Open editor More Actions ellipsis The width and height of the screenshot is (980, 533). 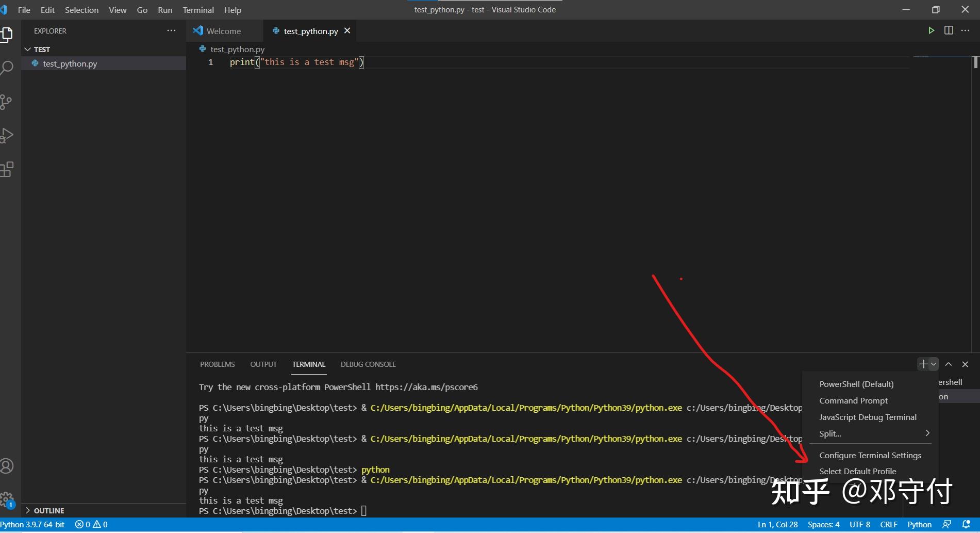(x=966, y=30)
